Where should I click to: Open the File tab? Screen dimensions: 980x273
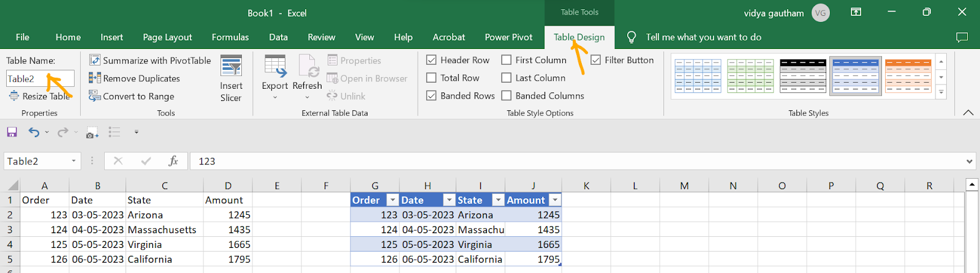click(x=23, y=37)
